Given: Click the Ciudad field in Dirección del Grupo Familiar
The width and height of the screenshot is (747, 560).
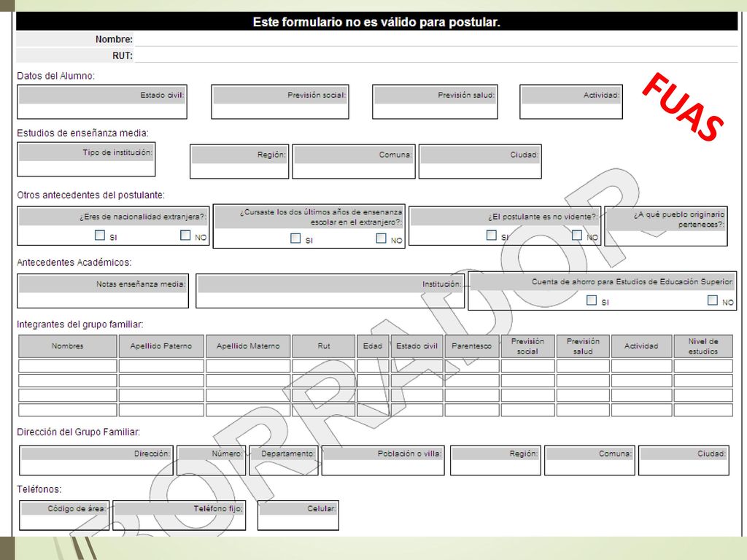Looking at the screenshot, I should 684,461.
